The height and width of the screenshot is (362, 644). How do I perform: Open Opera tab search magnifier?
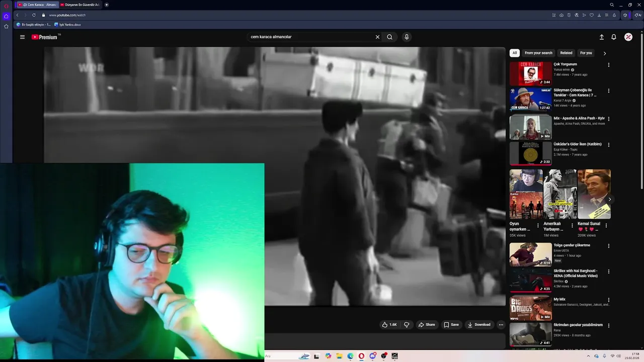612,5
